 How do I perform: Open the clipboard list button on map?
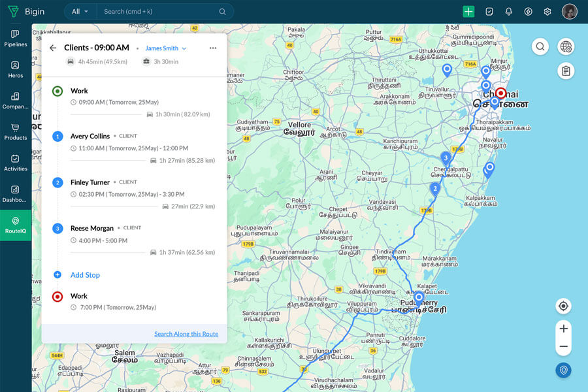pyautogui.click(x=566, y=71)
